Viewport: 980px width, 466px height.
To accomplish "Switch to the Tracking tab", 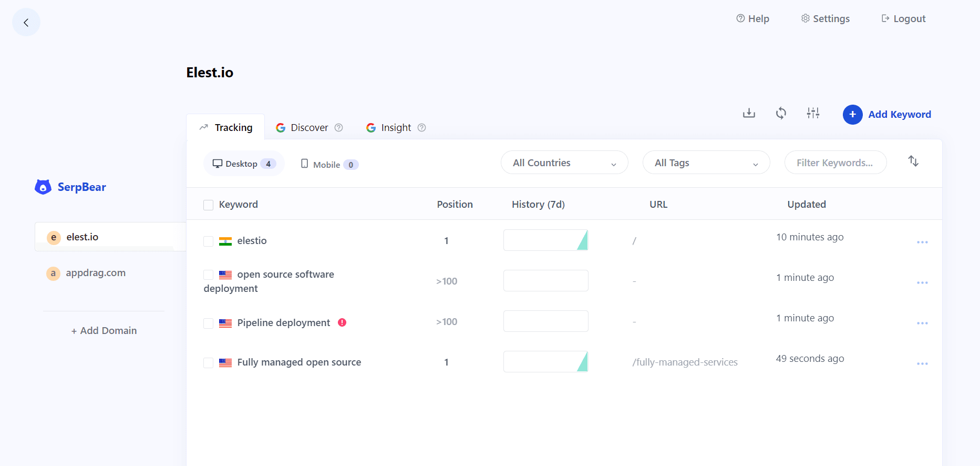I will (x=226, y=127).
